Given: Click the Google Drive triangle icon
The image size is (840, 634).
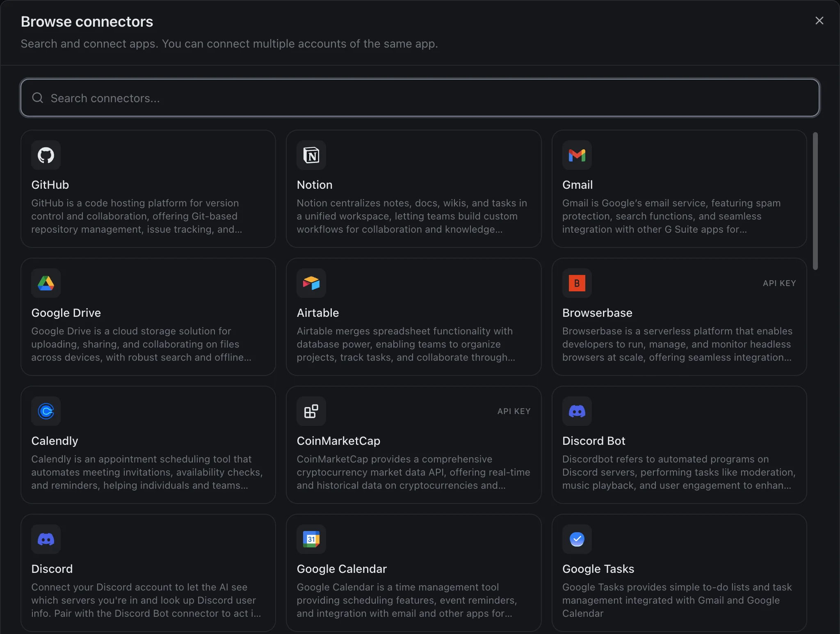Looking at the screenshot, I should click(46, 283).
